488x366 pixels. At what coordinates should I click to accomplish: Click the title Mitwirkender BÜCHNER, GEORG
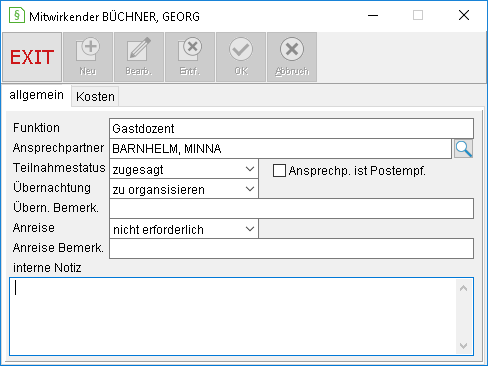click(114, 17)
